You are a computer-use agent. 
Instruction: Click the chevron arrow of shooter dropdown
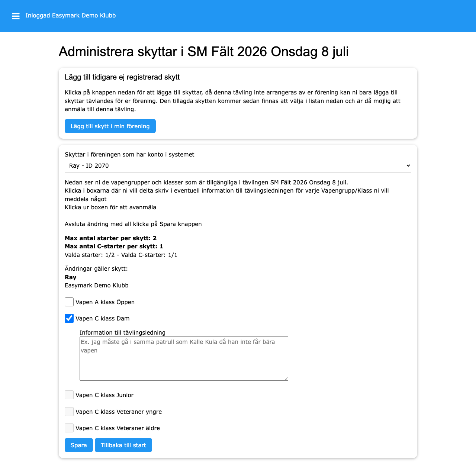(x=408, y=165)
